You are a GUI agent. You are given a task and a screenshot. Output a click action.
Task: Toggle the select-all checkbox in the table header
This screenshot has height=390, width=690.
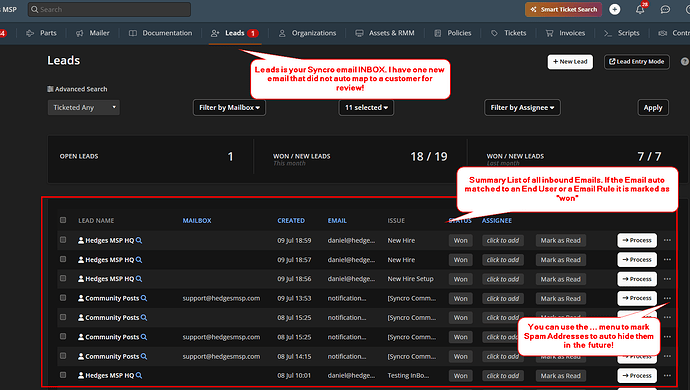(x=63, y=220)
